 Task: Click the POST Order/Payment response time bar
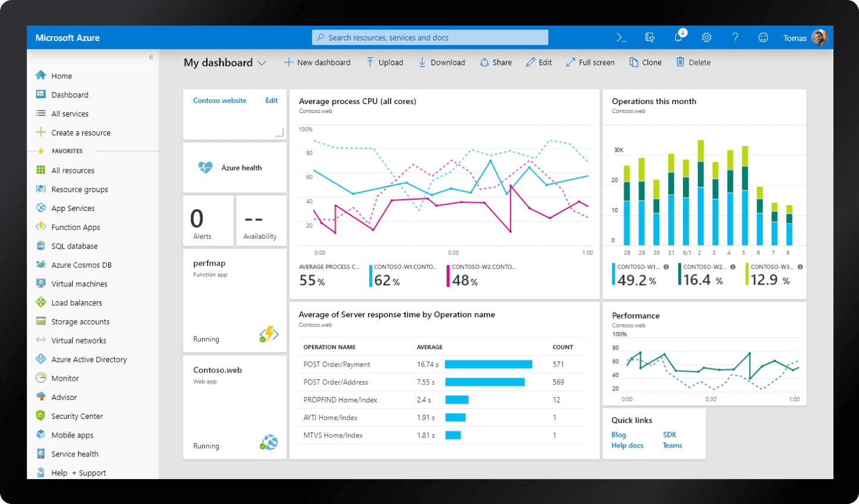(488, 364)
